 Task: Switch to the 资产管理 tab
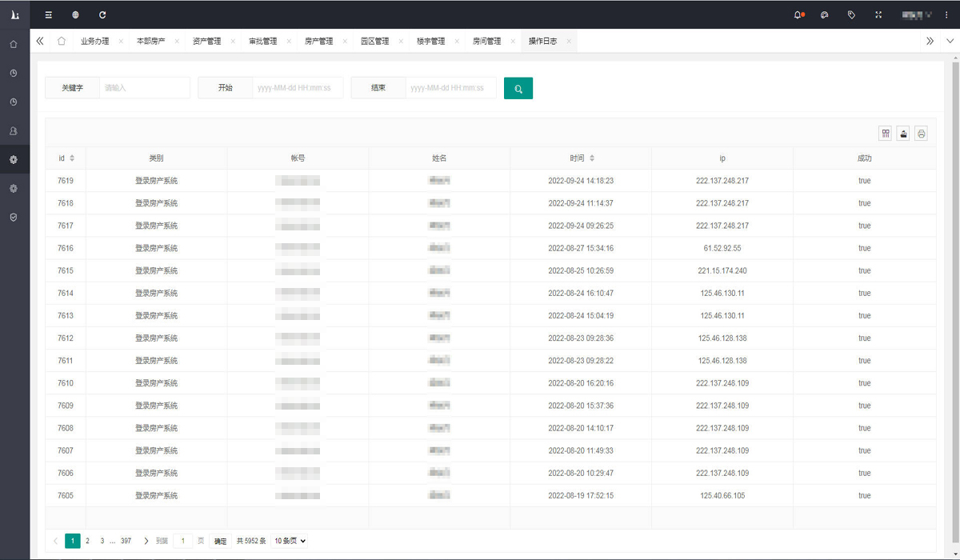[x=206, y=41]
